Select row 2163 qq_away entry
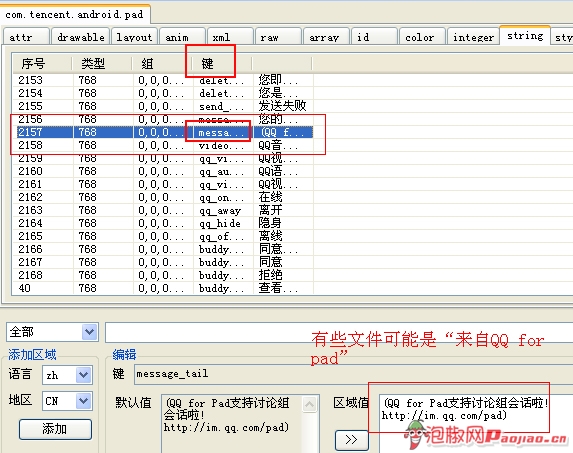Image resolution: width=573 pixels, height=453 pixels. pos(163,210)
